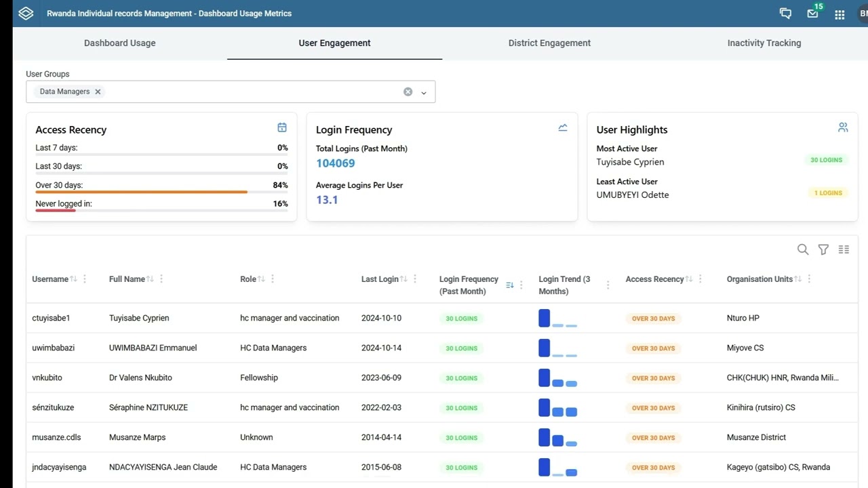The image size is (868, 488).
Task: Click the trend chart icon in Login Frequency card
Action: pos(563,127)
